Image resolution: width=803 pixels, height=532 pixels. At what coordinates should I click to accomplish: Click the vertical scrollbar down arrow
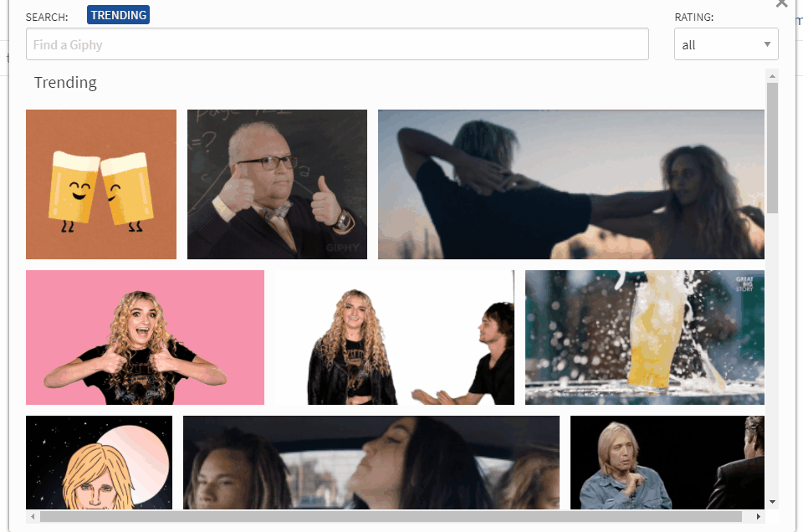(x=772, y=502)
